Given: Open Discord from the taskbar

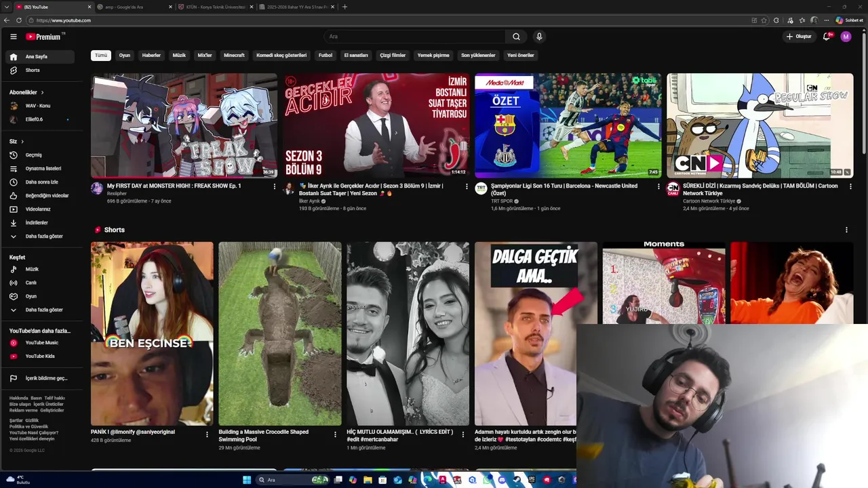Looking at the screenshot, I should [x=502, y=480].
